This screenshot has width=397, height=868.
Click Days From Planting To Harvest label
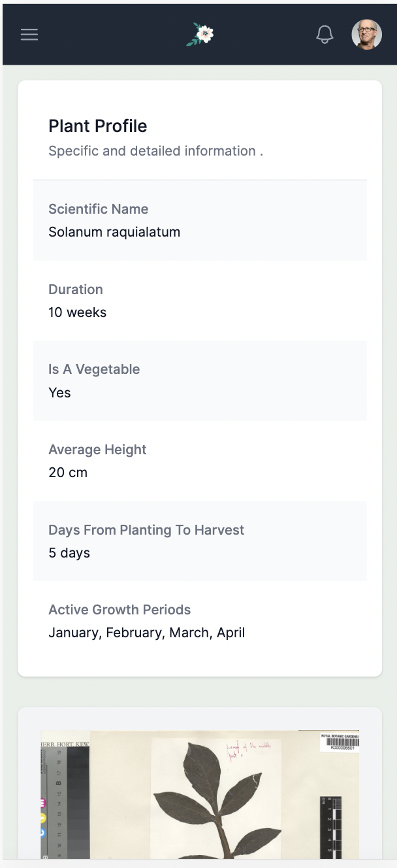[x=146, y=530]
